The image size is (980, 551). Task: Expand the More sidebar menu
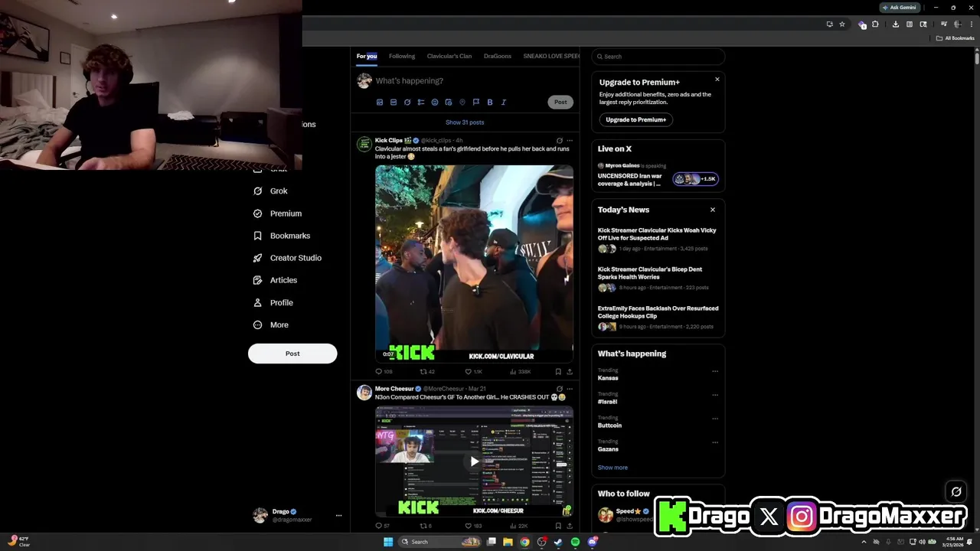[x=271, y=324]
